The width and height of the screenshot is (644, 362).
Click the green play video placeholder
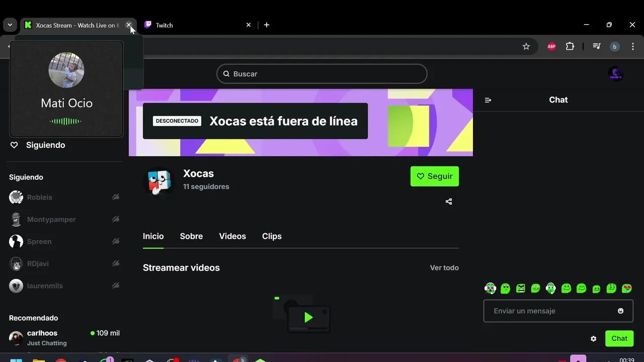308,317
